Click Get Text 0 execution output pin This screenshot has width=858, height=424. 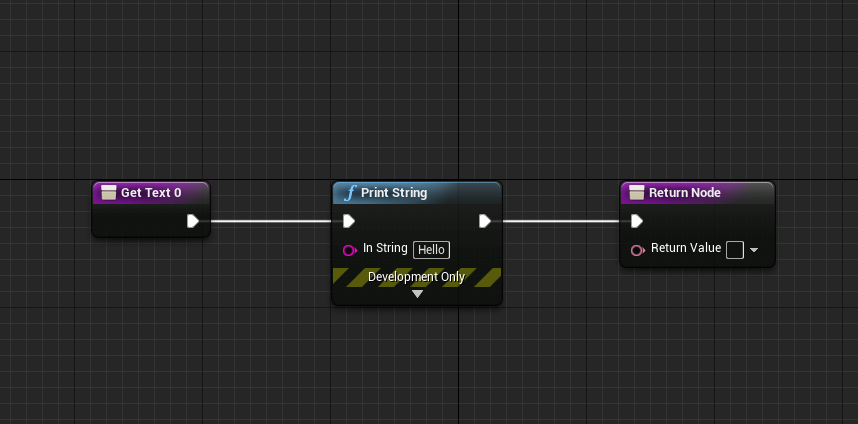point(193,221)
